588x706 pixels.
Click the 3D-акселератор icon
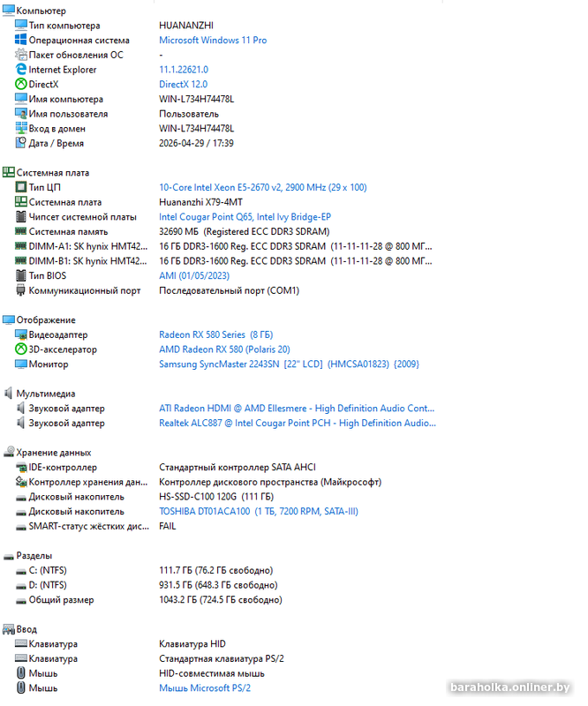point(20,349)
